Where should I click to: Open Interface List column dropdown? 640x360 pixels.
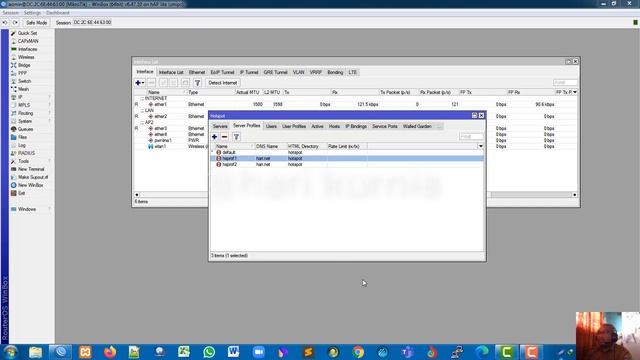[x=575, y=92]
